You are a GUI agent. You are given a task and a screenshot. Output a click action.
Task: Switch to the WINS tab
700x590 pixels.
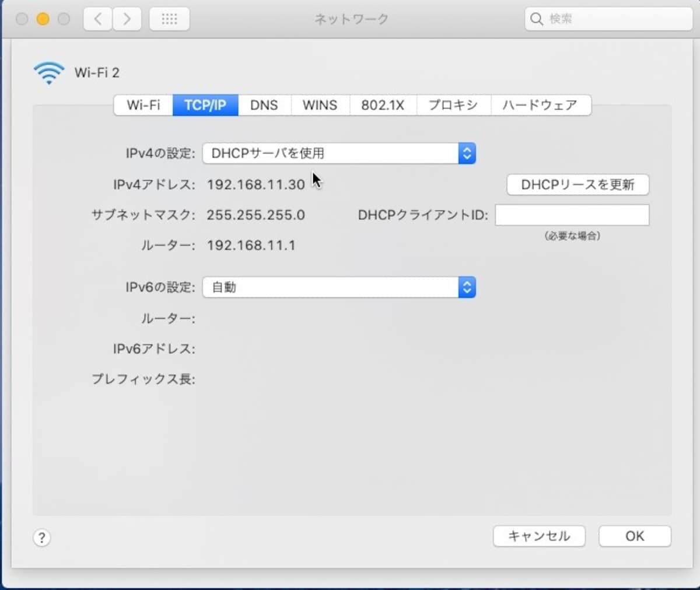(320, 105)
